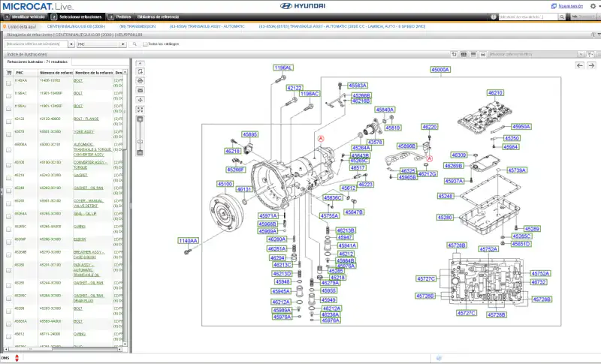Go to the previous illustration arrow

[x=579, y=65]
